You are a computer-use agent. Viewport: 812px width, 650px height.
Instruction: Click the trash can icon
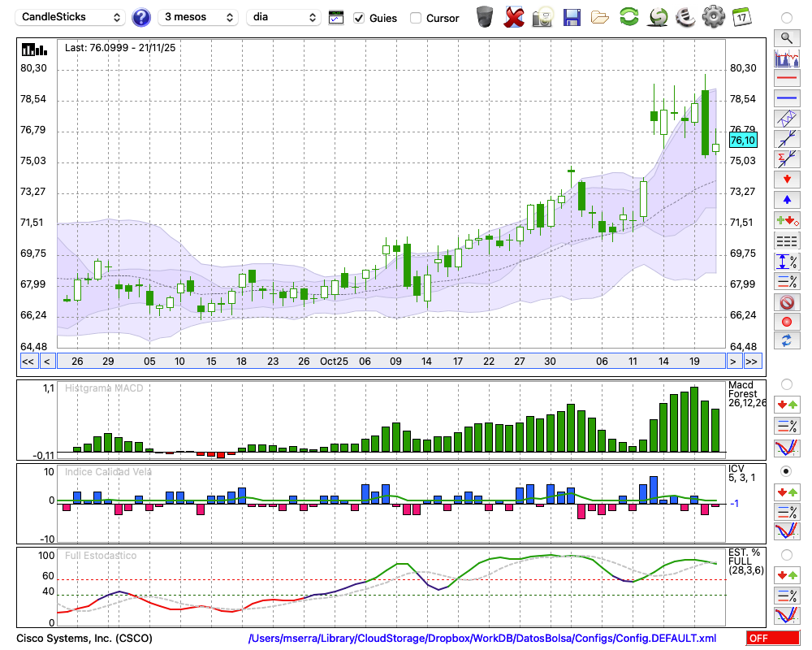[x=485, y=17]
